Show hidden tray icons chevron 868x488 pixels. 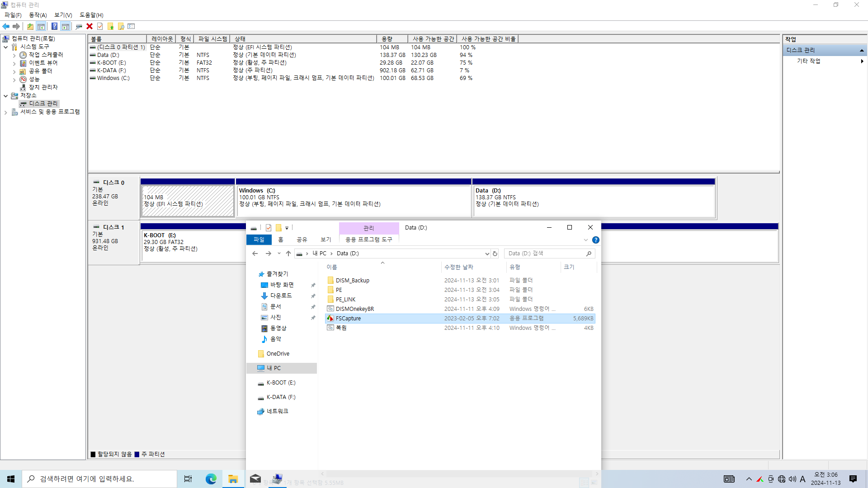[749, 479]
